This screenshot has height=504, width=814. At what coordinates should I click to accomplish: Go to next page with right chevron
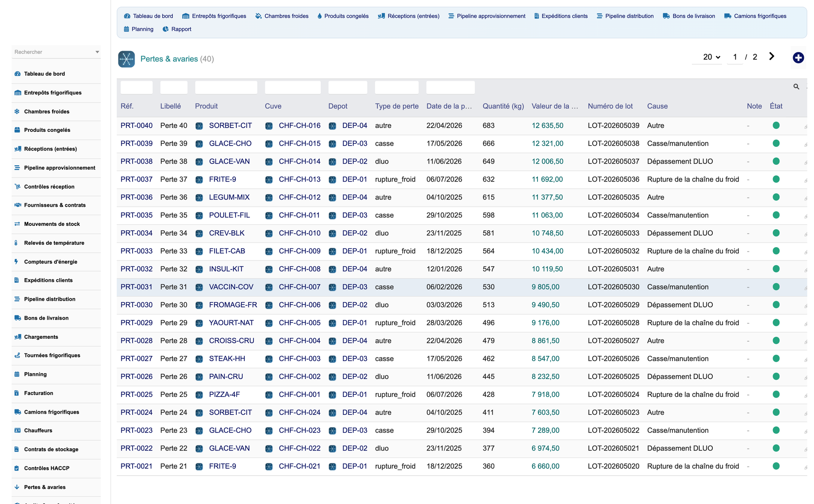pos(772,56)
